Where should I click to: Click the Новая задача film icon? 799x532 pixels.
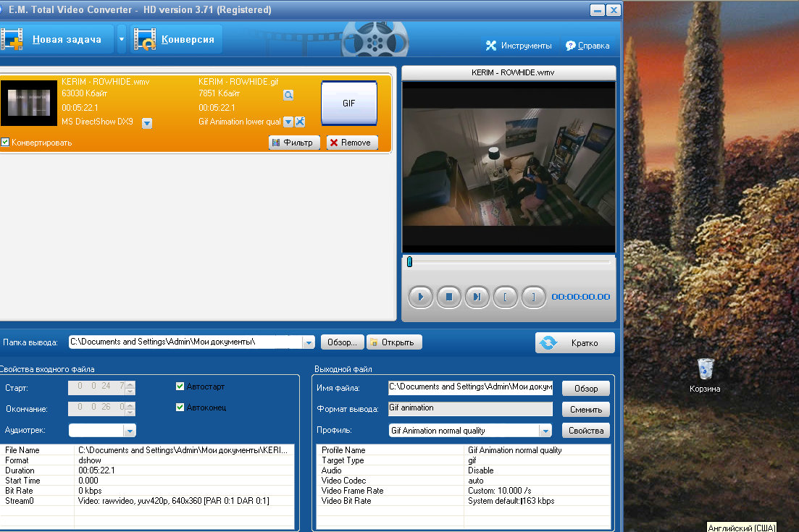(12, 39)
